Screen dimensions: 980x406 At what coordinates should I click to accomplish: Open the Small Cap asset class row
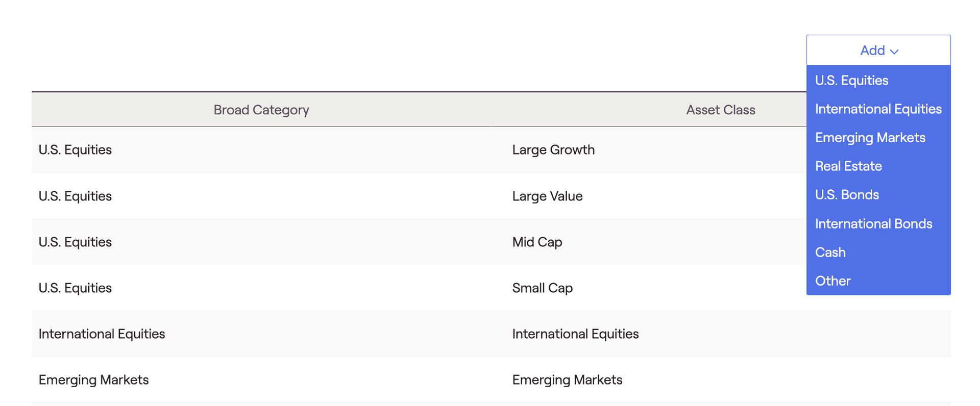tap(419, 288)
